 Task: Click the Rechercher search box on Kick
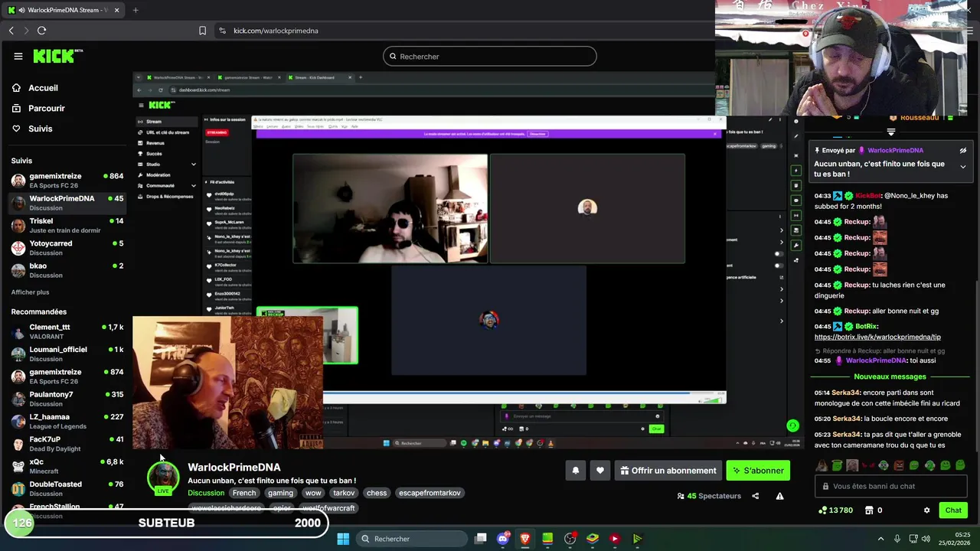point(490,56)
